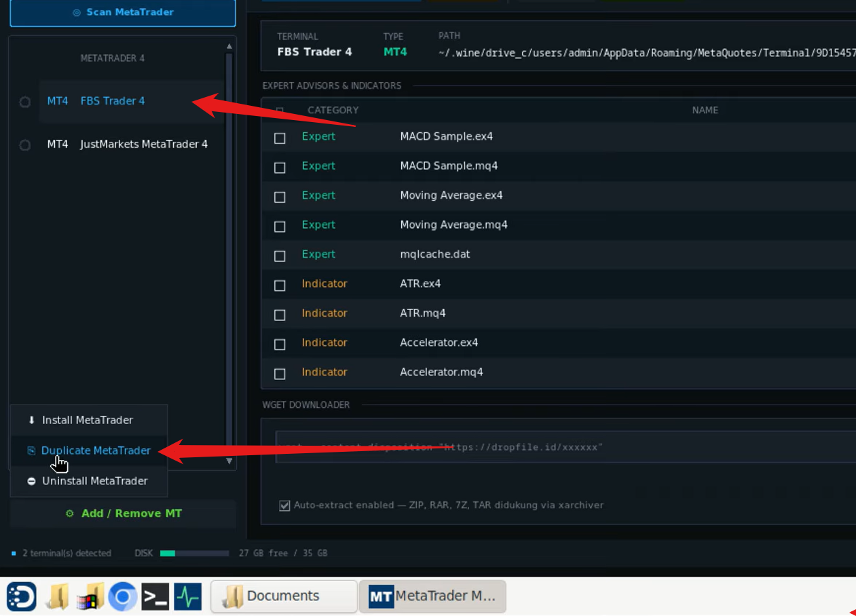Check the Moving Average.ex4 checkbox
Screen dimensions: 856x616
[280, 197]
